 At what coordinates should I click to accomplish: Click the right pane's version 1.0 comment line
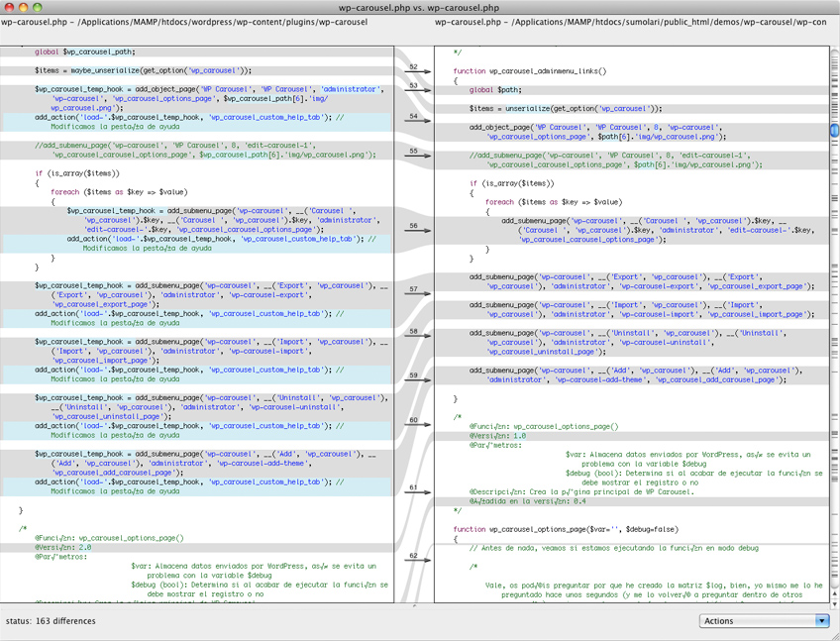(497, 436)
